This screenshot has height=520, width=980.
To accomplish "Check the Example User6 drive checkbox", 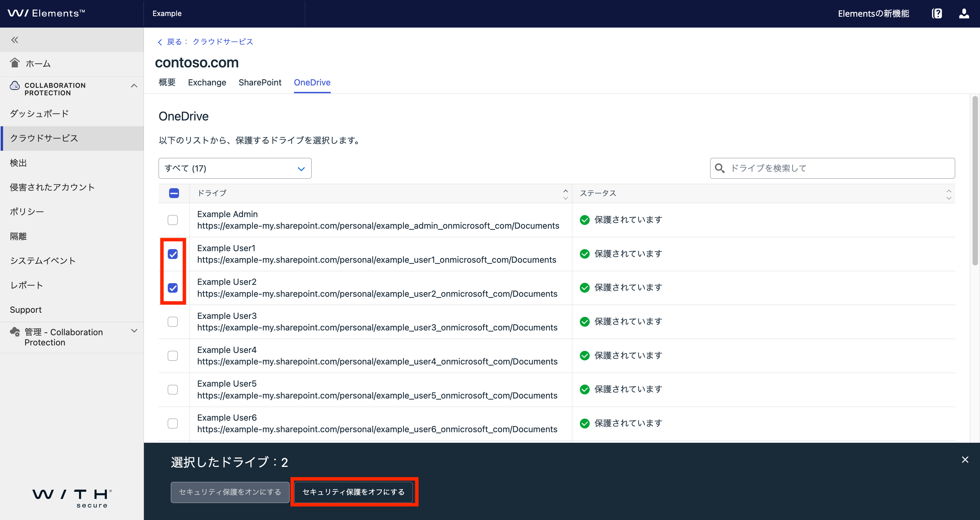I will [173, 423].
